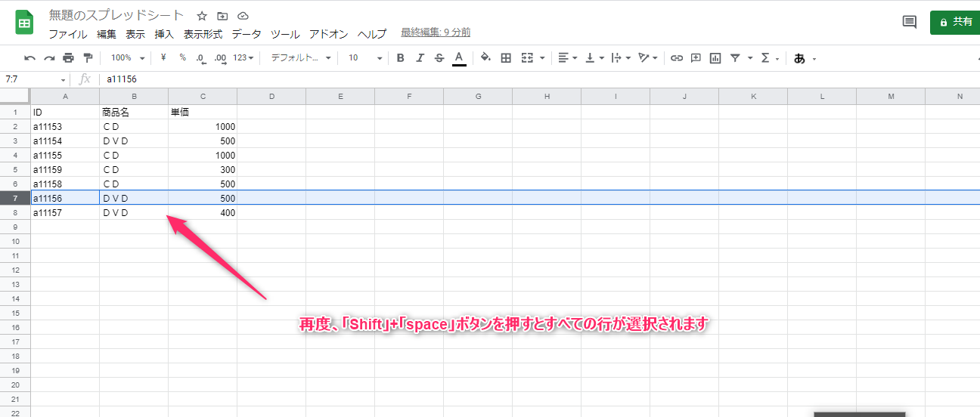980x417 pixels.
Task: Click the green 共有 share button
Action: pyautogui.click(x=955, y=22)
